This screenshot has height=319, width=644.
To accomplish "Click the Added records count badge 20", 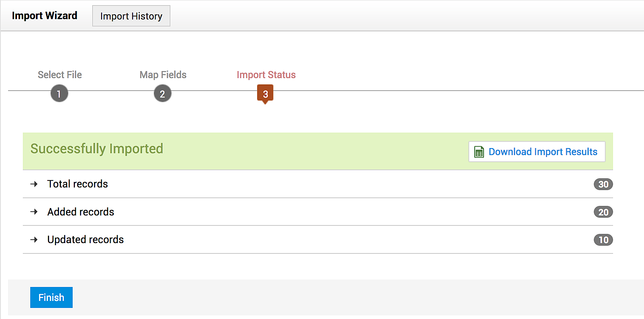I will pyautogui.click(x=603, y=212).
